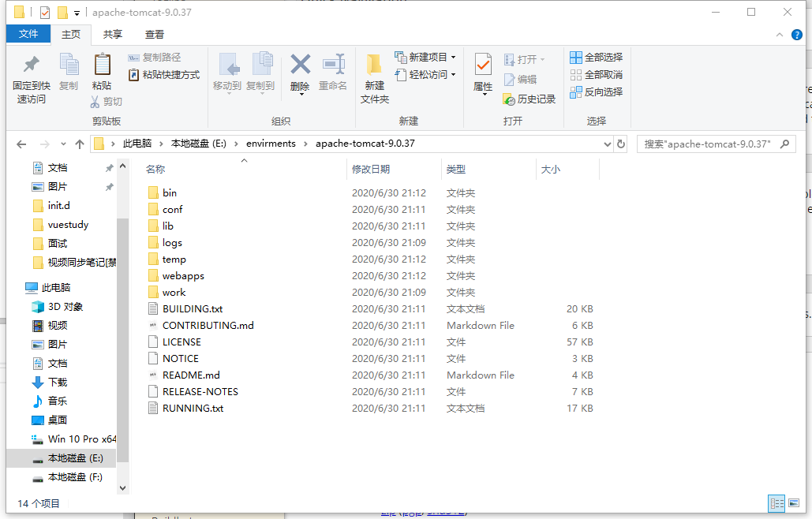812x519 pixels.
Task: Click 此电脑 in the address breadcrumb
Action: 137,144
